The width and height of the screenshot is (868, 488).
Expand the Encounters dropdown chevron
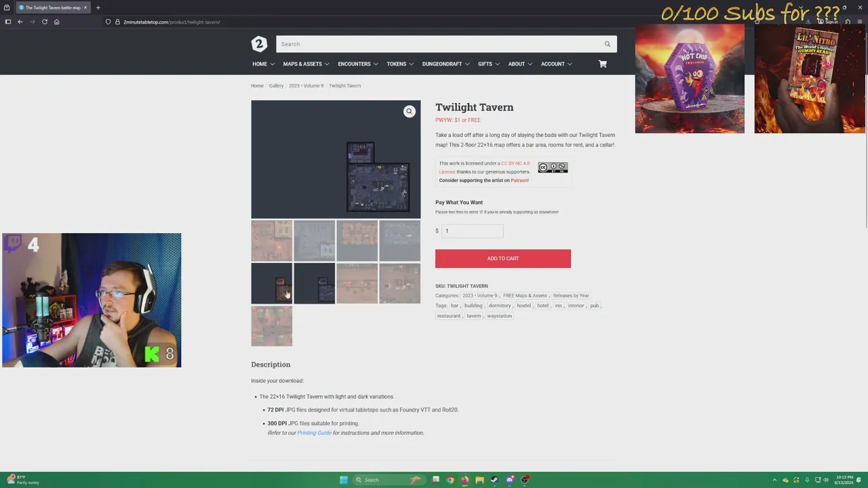coord(376,64)
